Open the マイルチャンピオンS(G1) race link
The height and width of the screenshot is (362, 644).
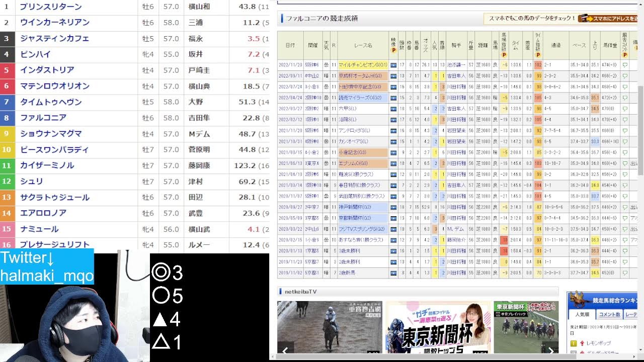[362, 65]
